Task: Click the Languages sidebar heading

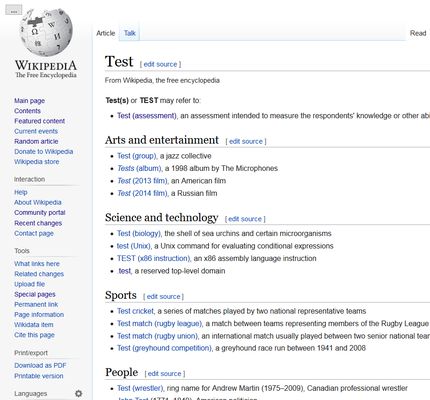Action: pos(30,394)
